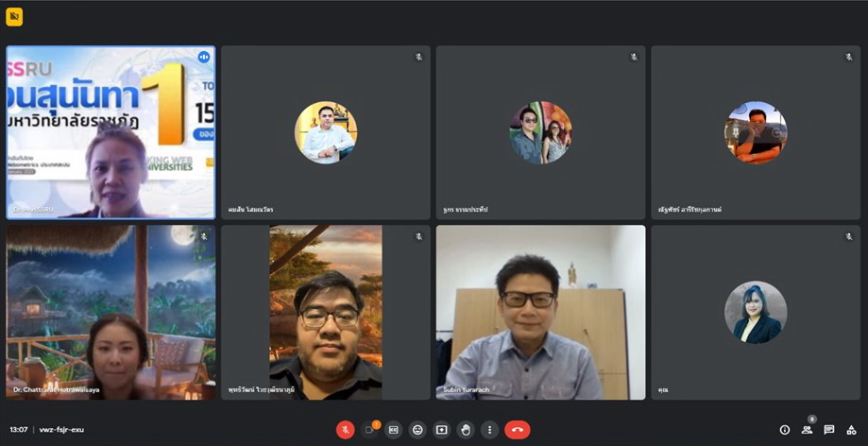
Task: Click the round avatar in the bottom-right tile
Action: coord(756,312)
